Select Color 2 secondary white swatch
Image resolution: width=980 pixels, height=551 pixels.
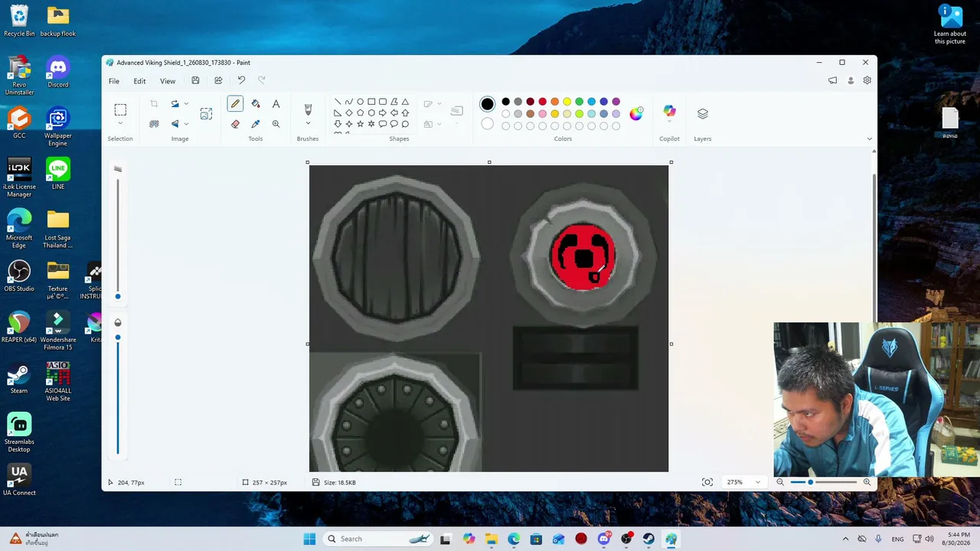coord(487,124)
